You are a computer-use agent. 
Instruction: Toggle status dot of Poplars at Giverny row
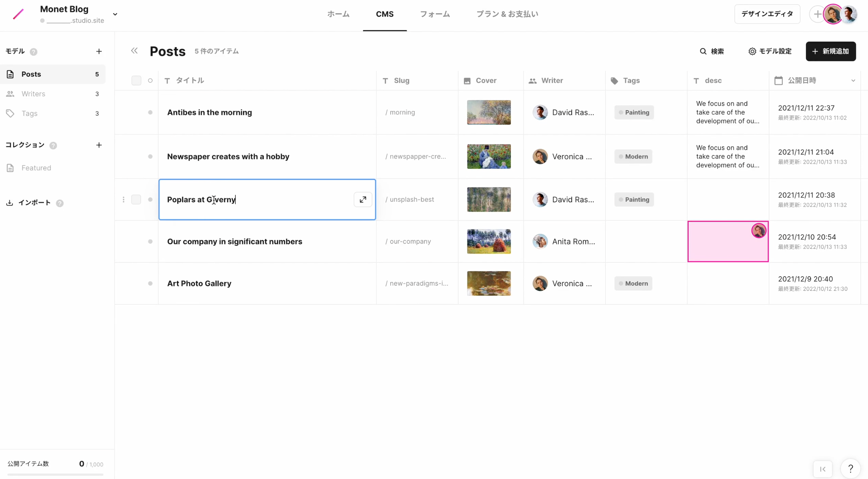[x=150, y=200]
